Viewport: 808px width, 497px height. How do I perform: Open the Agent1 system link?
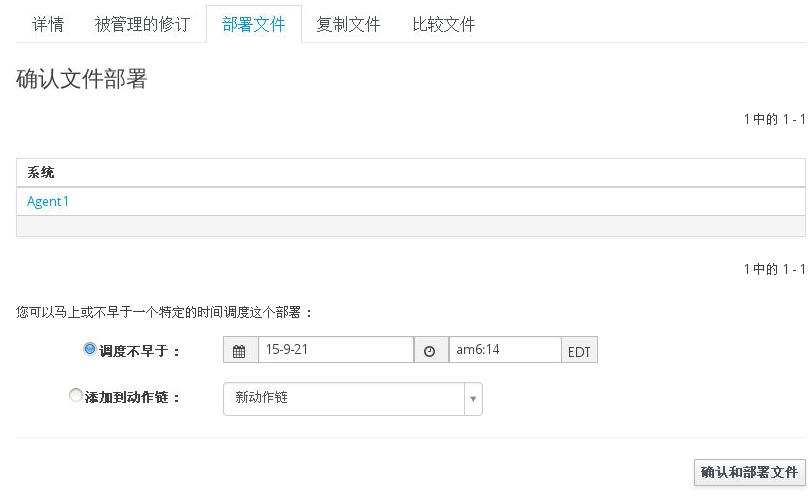[47, 201]
